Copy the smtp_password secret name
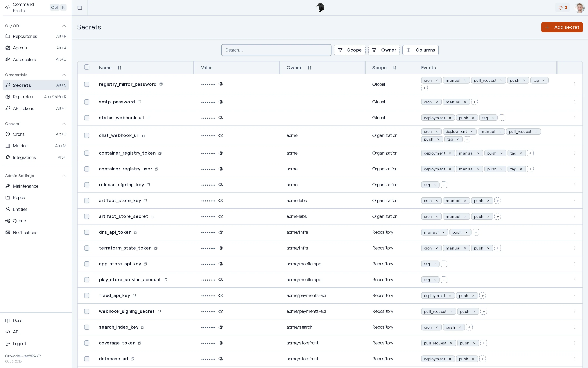Screen dimensions: 588x368 (x=139, y=102)
